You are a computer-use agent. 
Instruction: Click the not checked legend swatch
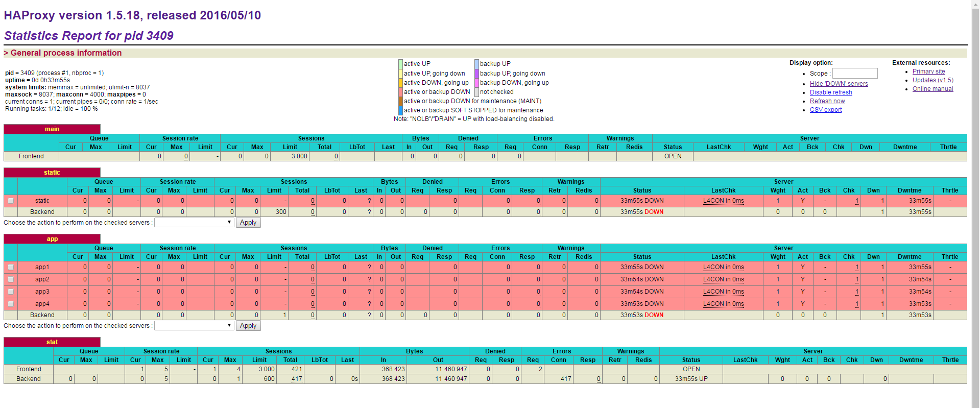coord(476,92)
